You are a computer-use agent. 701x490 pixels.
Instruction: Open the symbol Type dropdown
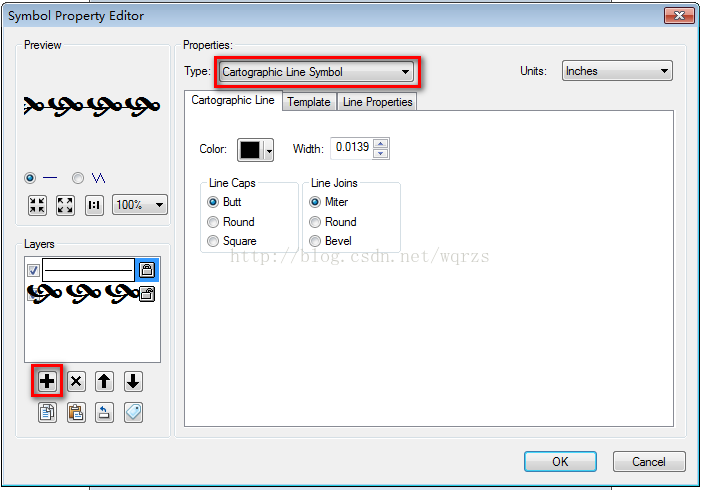click(315, 72)
